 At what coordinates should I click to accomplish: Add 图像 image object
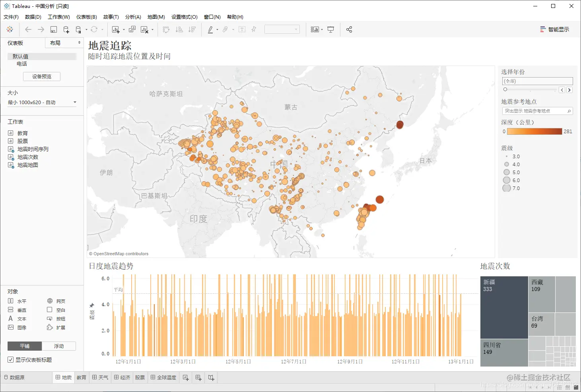17,328
